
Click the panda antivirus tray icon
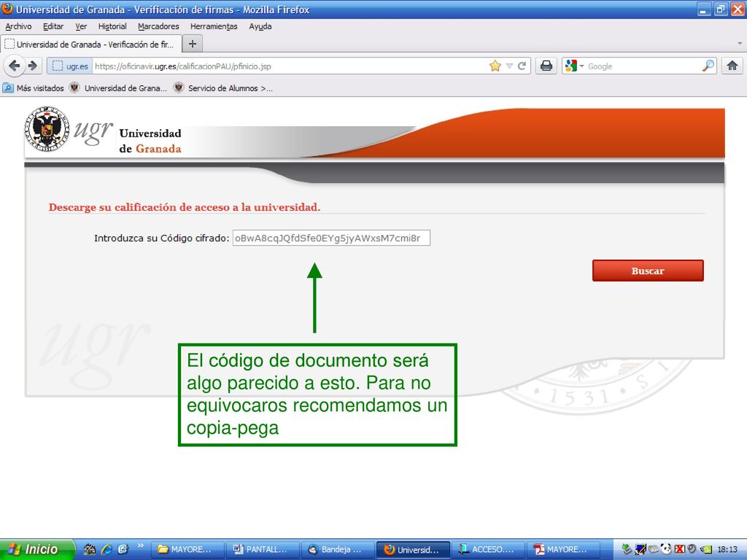coord(667,550)
